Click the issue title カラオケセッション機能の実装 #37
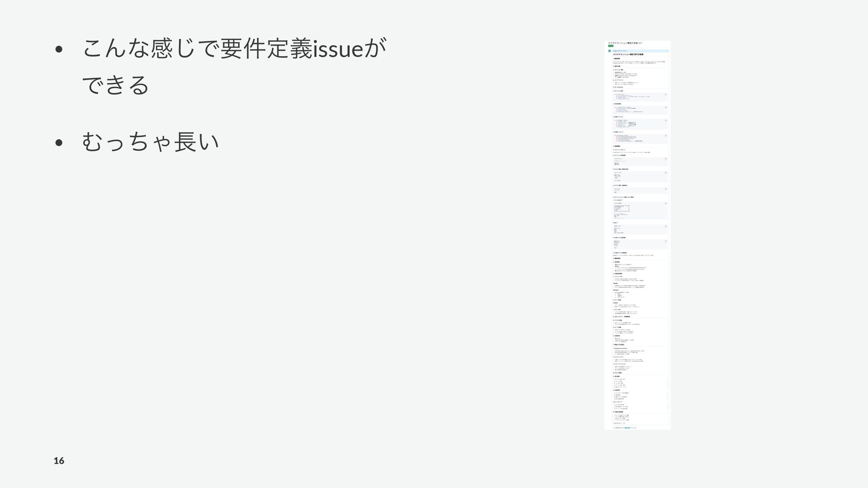The image size is (868, 488). pyautogui.click(x=625, y=43)
